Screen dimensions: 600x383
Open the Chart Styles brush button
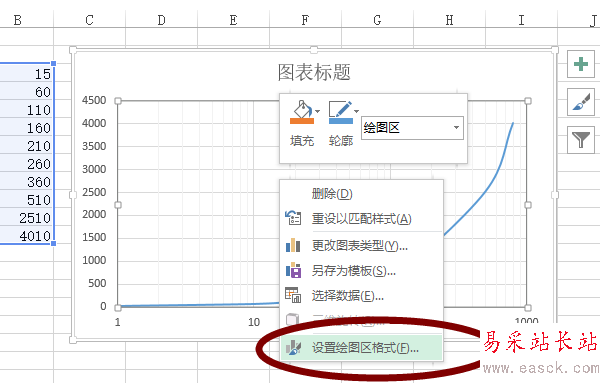click(x=581, y=102)
